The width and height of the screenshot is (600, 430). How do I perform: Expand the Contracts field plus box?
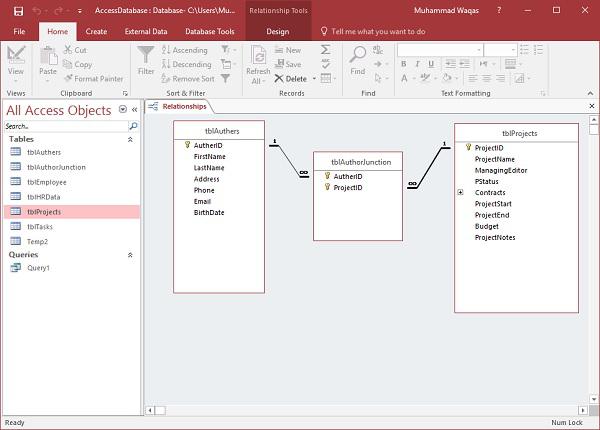(x=461, y=192)
